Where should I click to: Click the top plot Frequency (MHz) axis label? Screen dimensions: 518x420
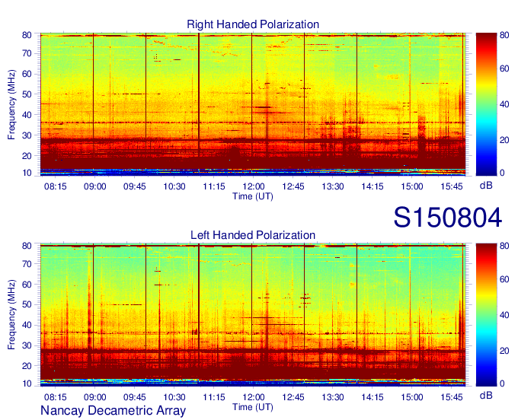pyautogui.click(x=11, y=104)
